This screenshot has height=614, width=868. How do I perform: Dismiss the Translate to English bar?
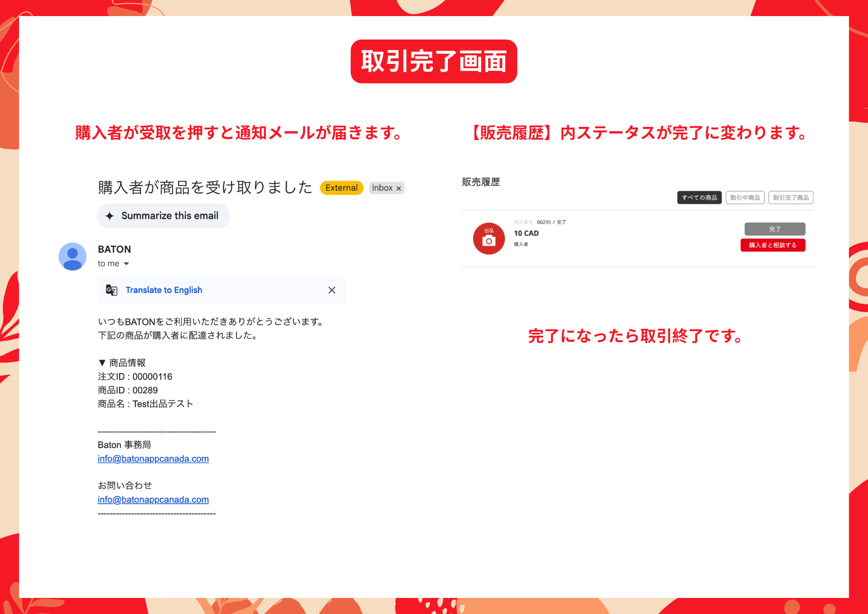coord(332,290)
